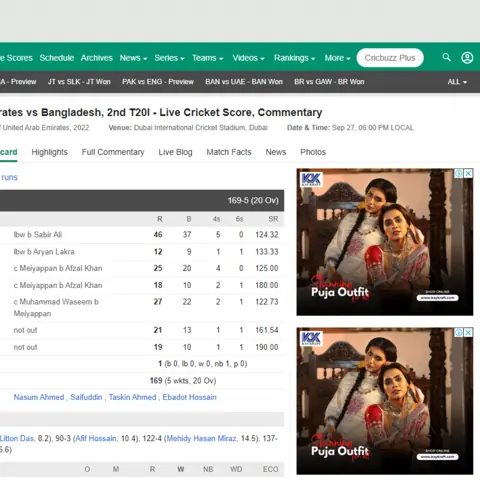Click the bottom Puja Outfit ad image
Image resolution: width=480 pixels, height=480 pixels.
tap(385, 401)
